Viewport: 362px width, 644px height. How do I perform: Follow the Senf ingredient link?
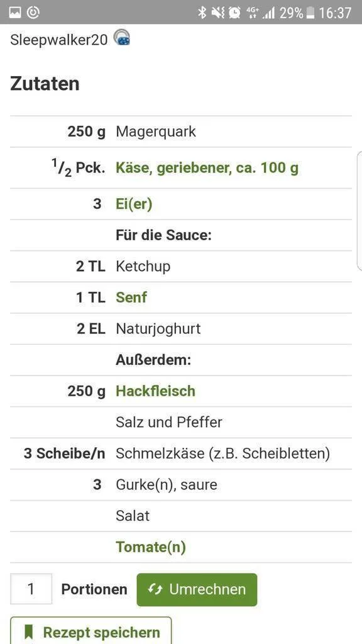click(x=131, y=297)
